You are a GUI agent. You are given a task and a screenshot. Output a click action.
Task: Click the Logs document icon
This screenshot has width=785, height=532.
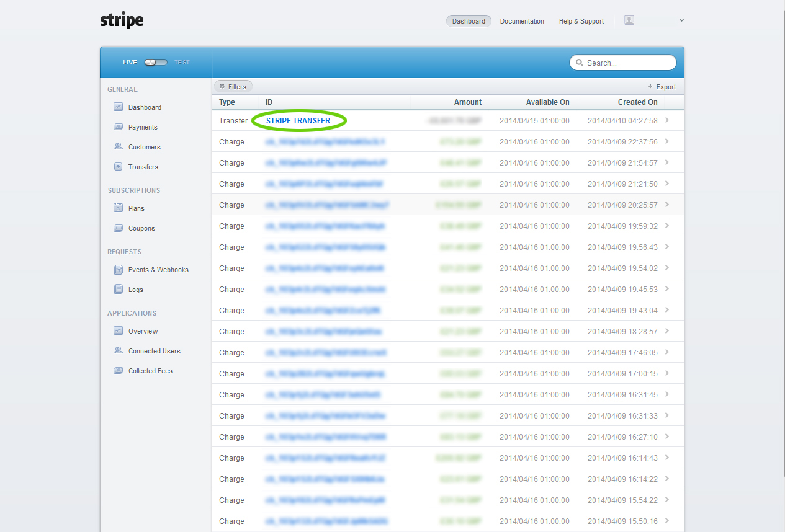pos(118,289)
